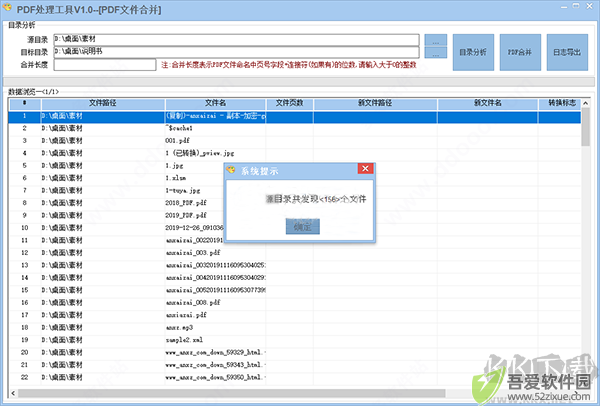
Task: Select the www_anxz_com_down_59360_html file
Action: [295, 377]
